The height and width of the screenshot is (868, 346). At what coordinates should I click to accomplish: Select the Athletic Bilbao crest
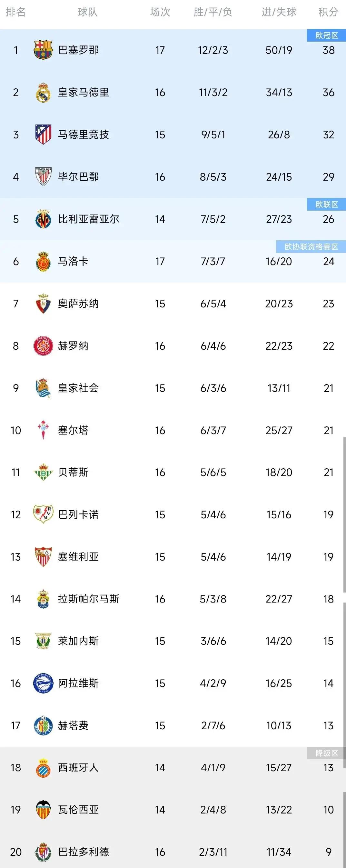pos(43,176)
